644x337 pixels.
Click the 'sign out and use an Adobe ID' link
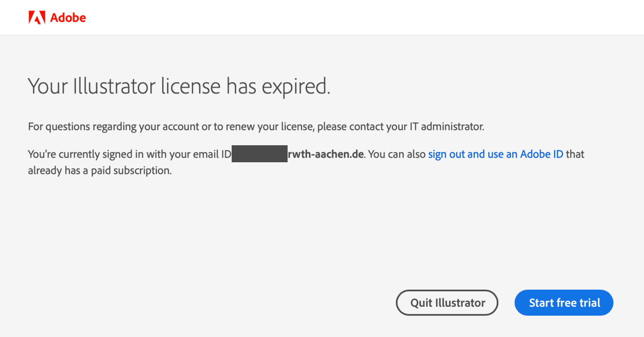[x=495, y=154]
